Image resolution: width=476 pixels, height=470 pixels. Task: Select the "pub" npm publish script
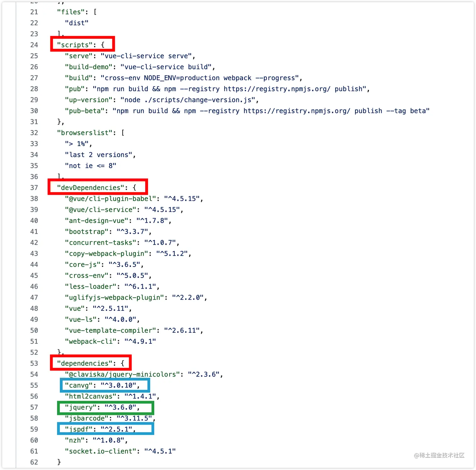point(217,89)
